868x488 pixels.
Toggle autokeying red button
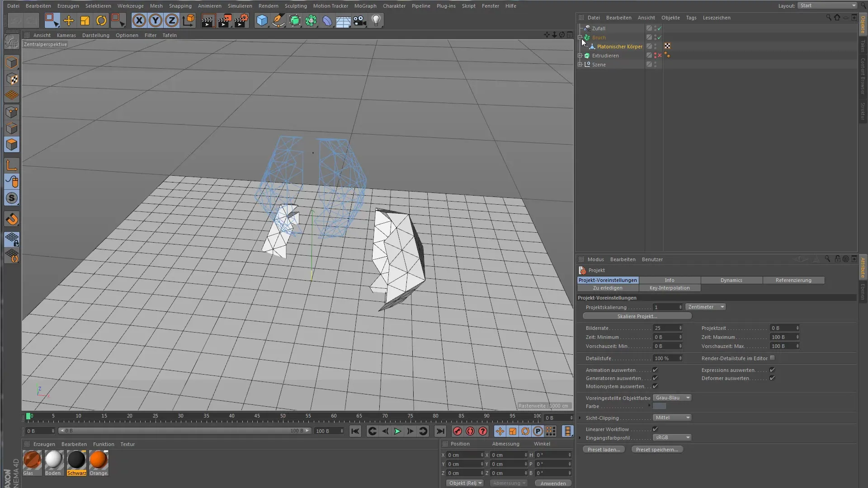470,431
